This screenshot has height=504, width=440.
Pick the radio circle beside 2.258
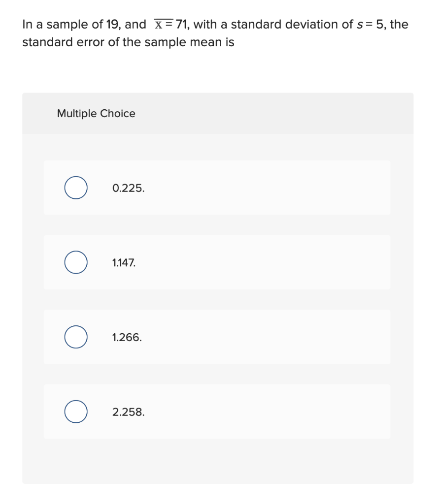[76, 411]
